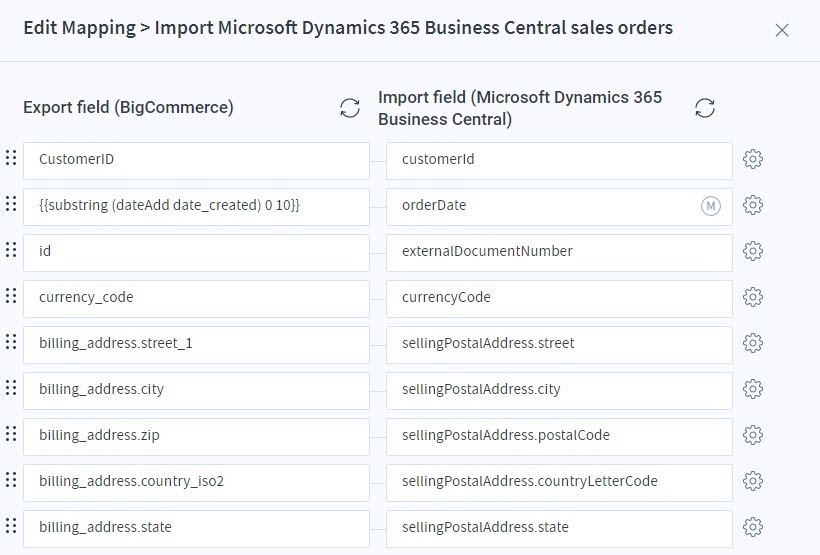Edit the sellingPostalAddress.postalCode import field

(559, 437)
